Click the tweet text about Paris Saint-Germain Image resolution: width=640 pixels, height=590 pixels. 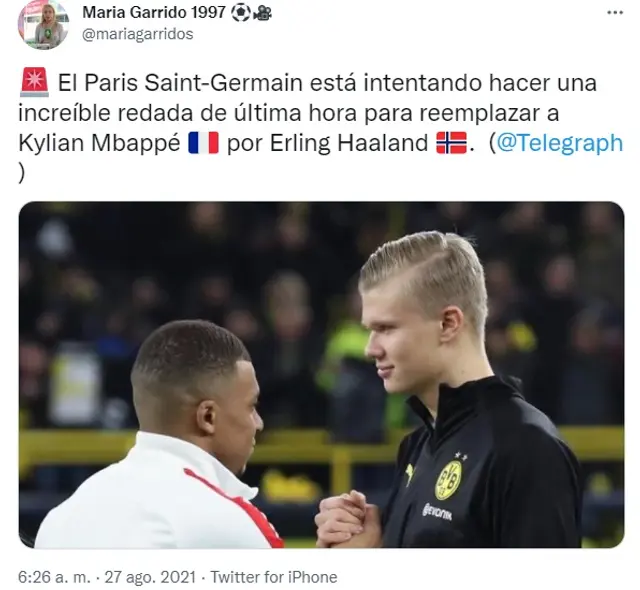point(320,127)
